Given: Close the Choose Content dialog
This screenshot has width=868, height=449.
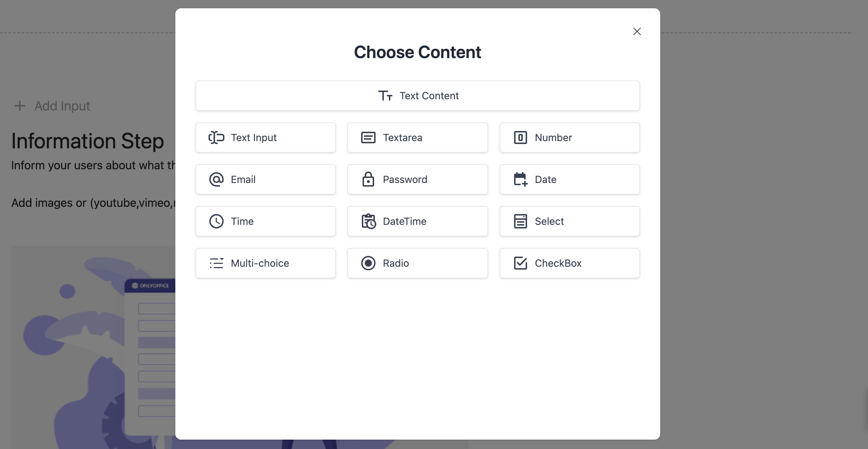Looking at the screenshot, I should [x=637, y=30].
